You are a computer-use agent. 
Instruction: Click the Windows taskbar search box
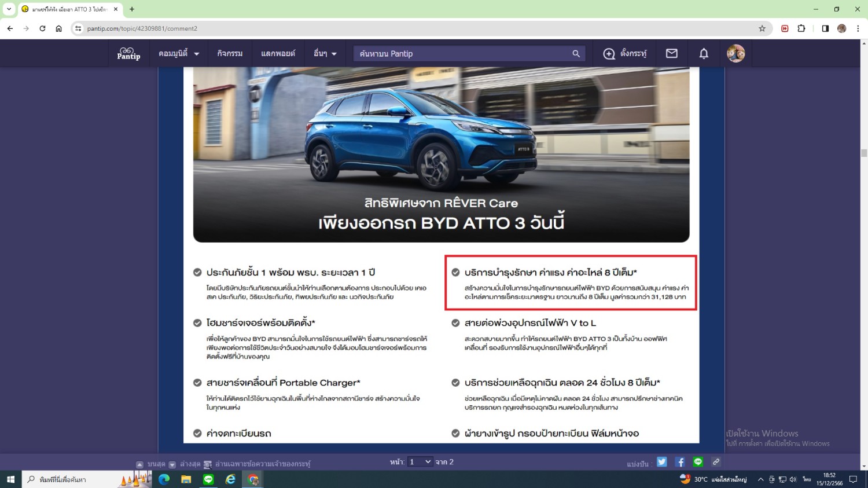click(87, 479)
